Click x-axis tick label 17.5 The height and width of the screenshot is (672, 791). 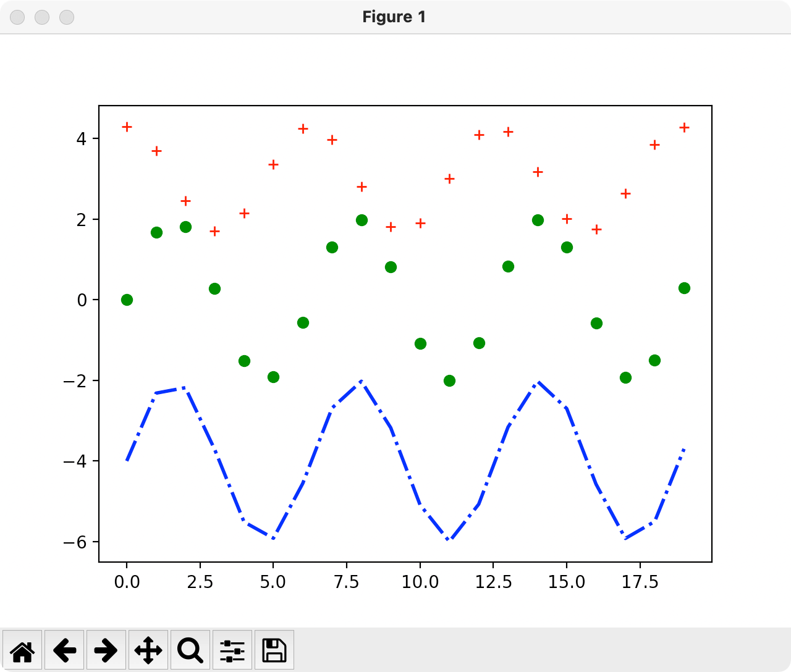(x=639, y=582)
